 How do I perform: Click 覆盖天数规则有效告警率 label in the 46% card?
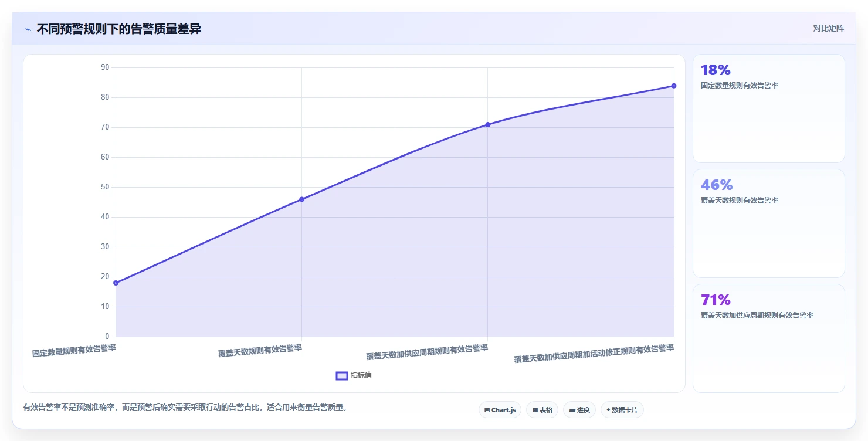click(740, 201)
